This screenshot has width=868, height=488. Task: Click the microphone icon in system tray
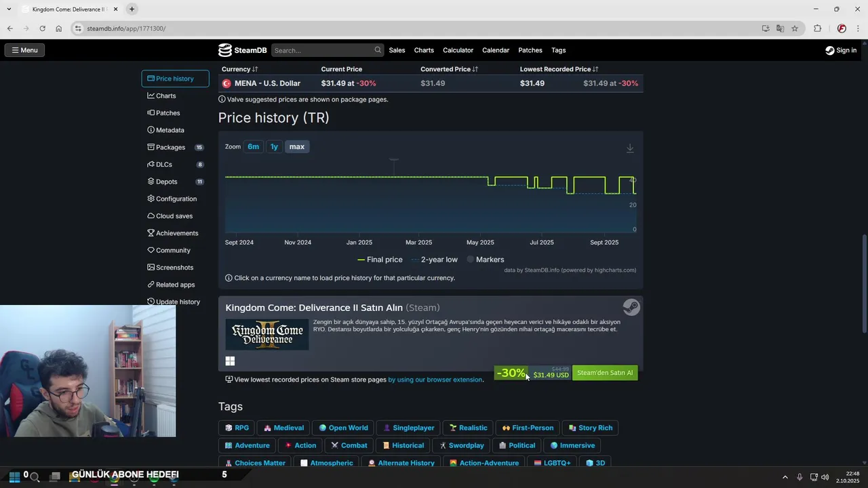[800, 477]
